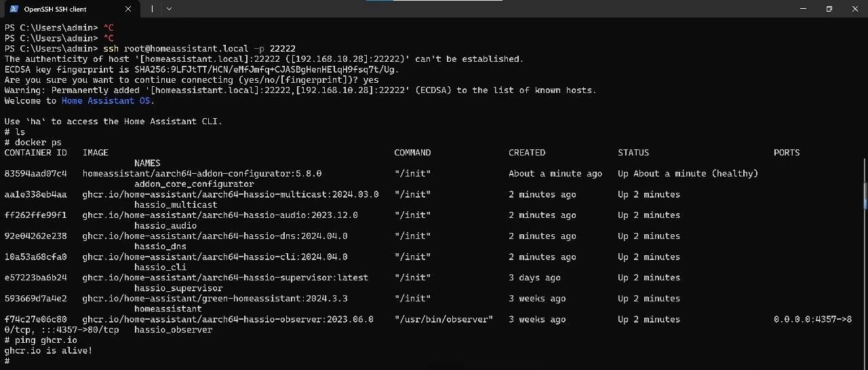Click the aarch64-hassio-multicast:2024.03.0 image
This screenshot has width=868, height=370.
point(231,195)
